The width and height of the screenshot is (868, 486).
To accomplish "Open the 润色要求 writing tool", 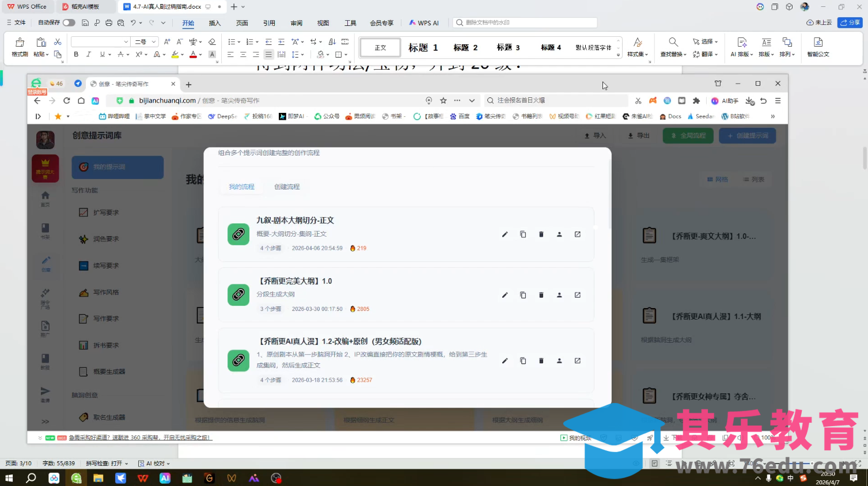I will (x=104, y=238).
